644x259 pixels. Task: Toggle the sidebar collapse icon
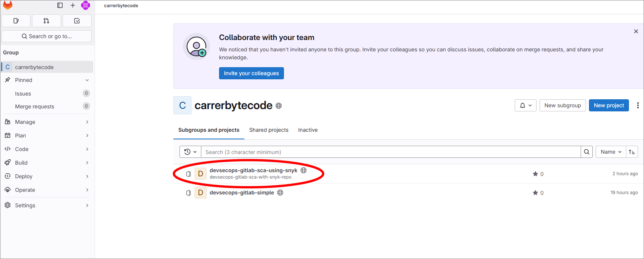tap(60, 5)
